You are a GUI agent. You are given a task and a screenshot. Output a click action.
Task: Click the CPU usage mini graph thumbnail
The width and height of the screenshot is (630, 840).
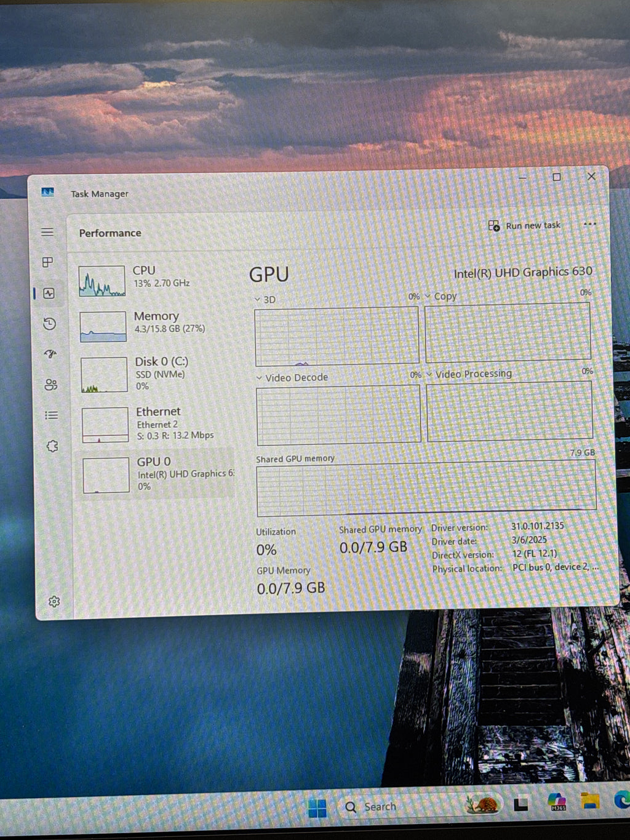click(x=102, y=281)
